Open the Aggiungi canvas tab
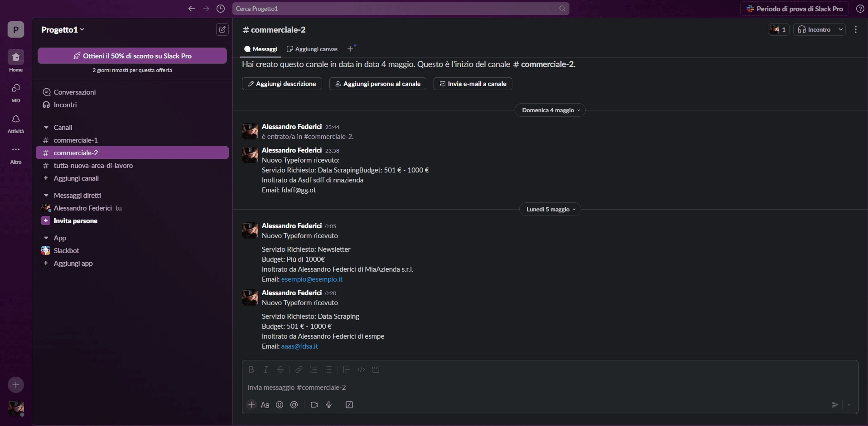This screenshot has height=426, width=868. click(x=312, y=49)
